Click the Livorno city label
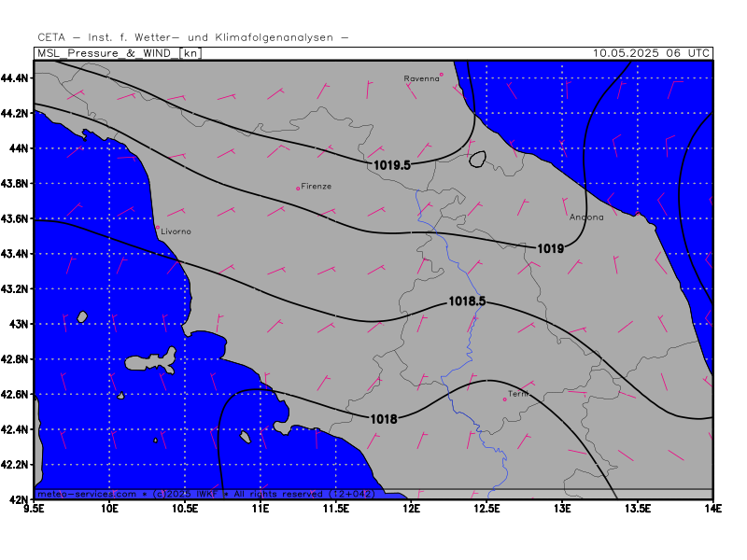This screenshot has width=747, height=560. click(176, 231)
